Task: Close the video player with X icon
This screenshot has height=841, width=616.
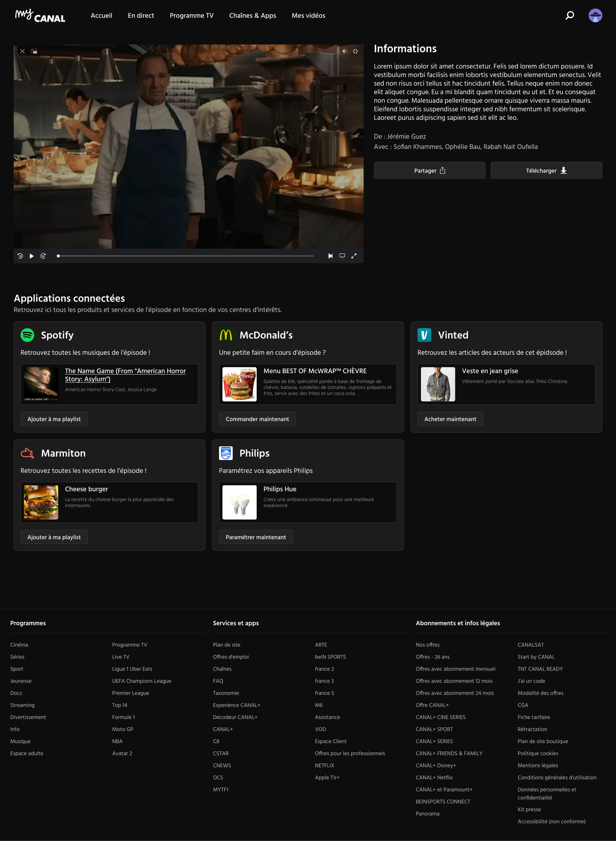Action: tap(22, 51)
